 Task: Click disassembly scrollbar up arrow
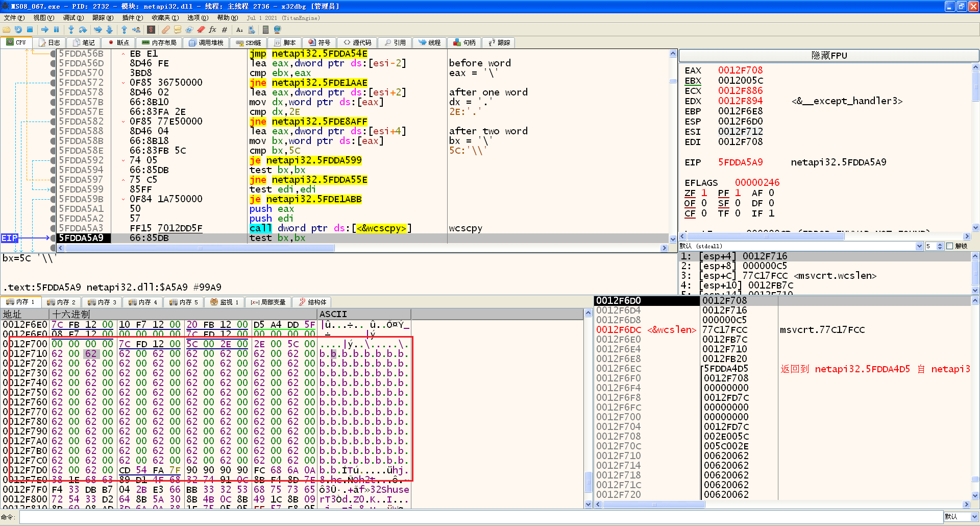click(x=673, y=54)
